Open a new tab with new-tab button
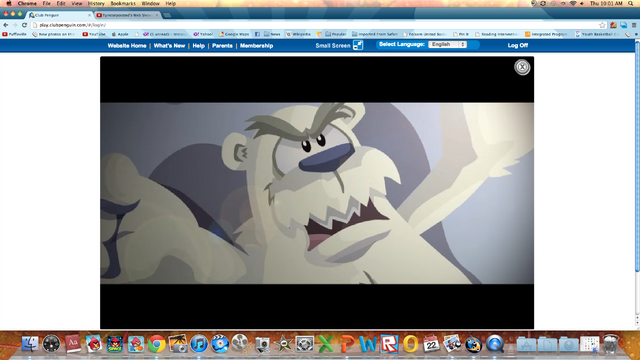 (167, 16)
